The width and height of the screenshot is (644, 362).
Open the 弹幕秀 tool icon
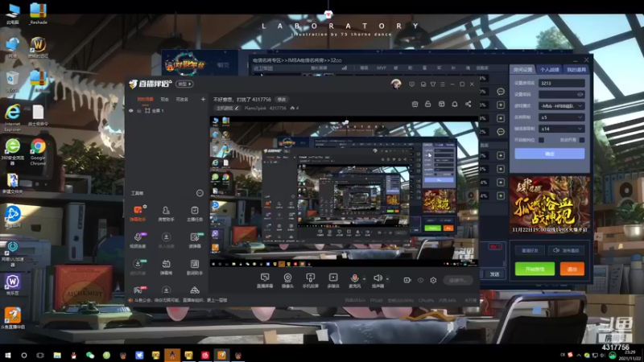click(166, 267)
